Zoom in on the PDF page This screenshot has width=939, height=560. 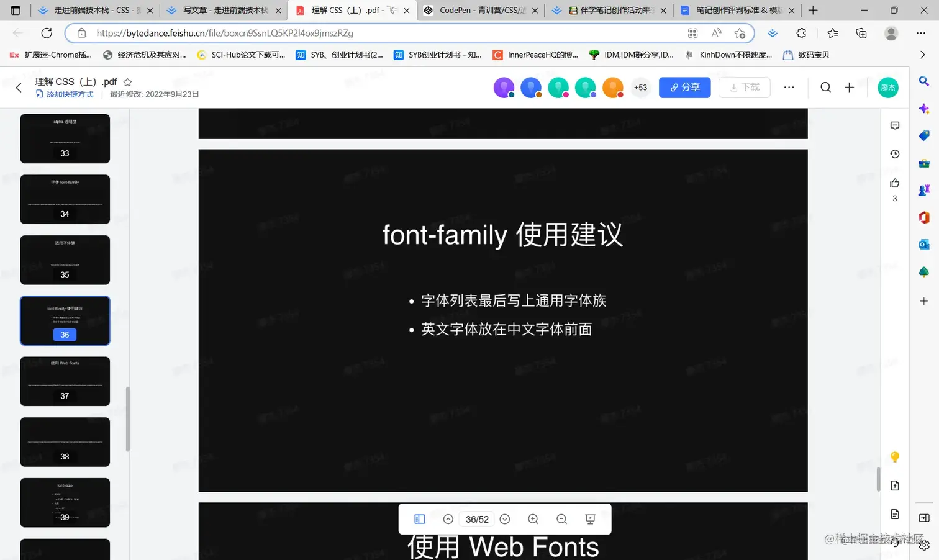(533, 519)
